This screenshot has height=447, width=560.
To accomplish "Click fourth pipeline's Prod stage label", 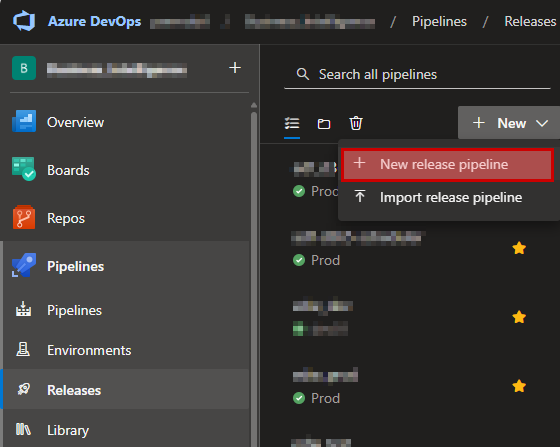I will tap(325, 398).
